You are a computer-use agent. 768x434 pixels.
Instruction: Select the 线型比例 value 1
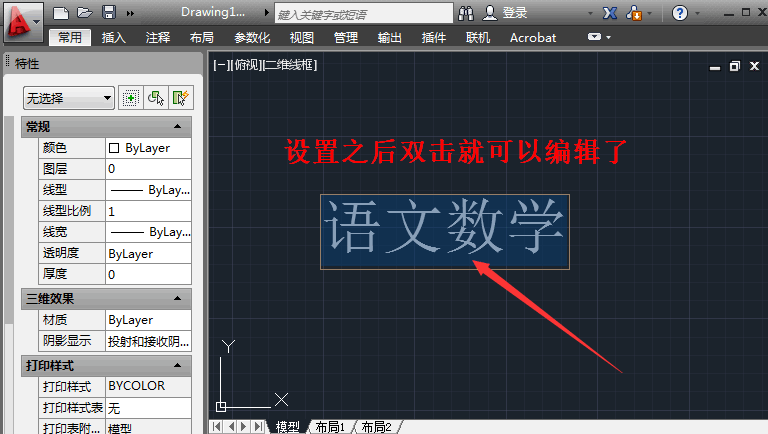(148, 211)
